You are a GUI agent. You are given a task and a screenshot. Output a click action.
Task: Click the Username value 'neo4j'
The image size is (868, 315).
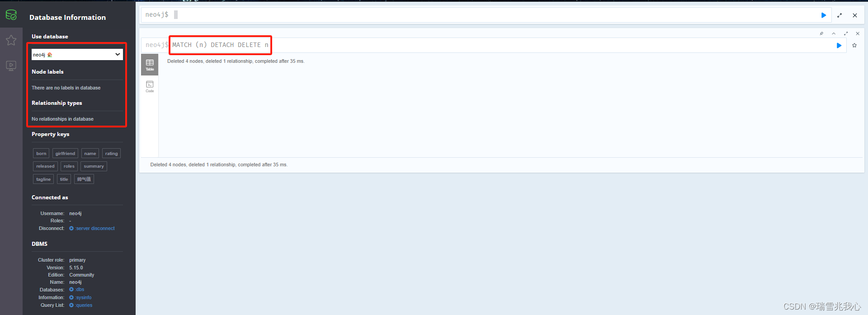(75, 214)
